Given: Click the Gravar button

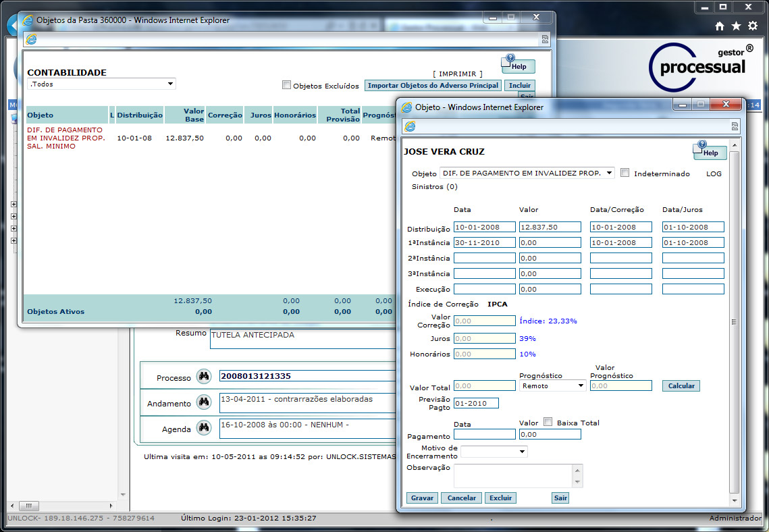Looking at the screenshot, I should [422, 498].
